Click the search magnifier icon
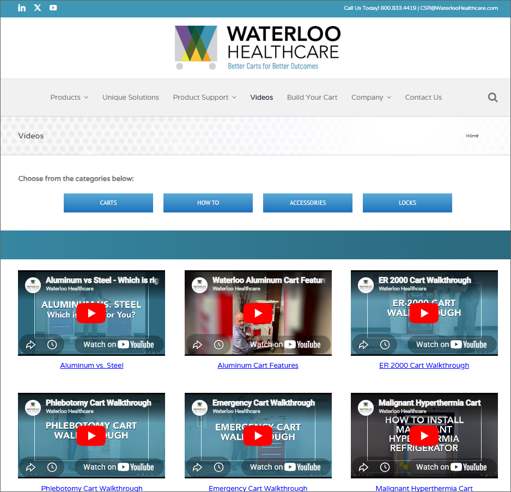 [x=492, y=97]
